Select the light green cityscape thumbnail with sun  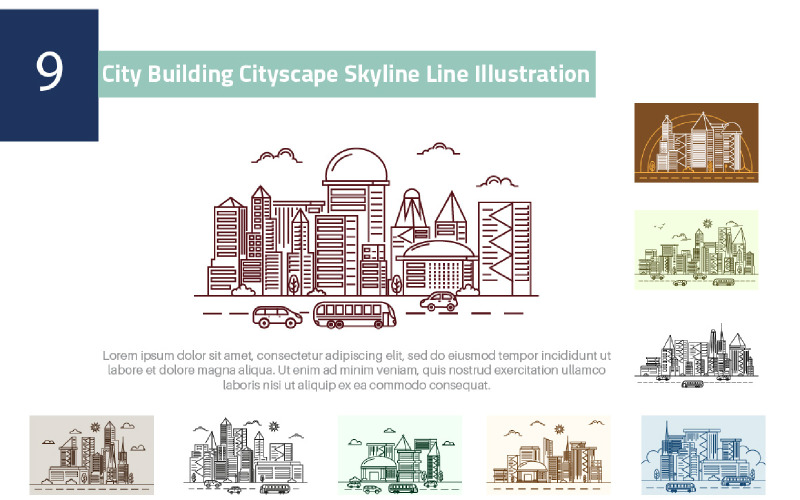tap(696, 250)
